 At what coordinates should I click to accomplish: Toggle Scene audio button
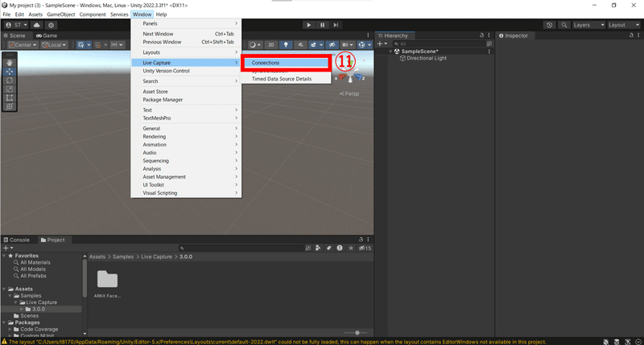[x=300, y=45]
